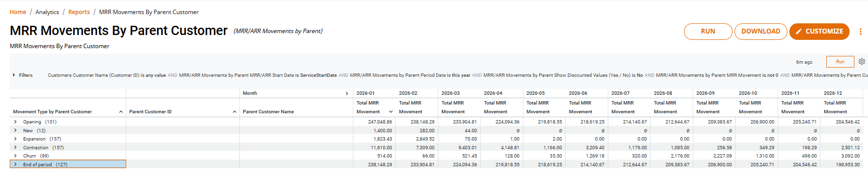The height and width of the screenshot is (176, 868).
Task: Expand the Filters disclosure triangle
Action: tap(14, 75)
